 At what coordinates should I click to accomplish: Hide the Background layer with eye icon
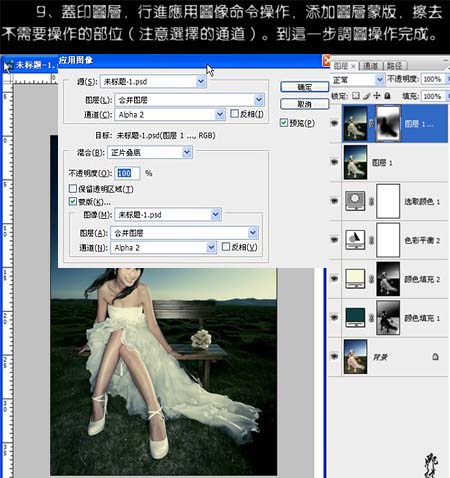pyautogui.click(x=334, y=356)
